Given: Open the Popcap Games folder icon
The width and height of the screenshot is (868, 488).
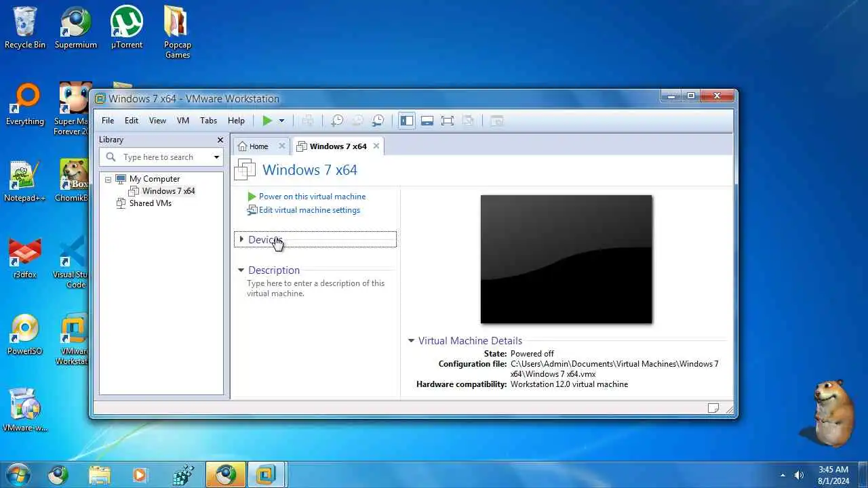Looking at the screenshot, I should pyautogui.click(x=177, y=32).
